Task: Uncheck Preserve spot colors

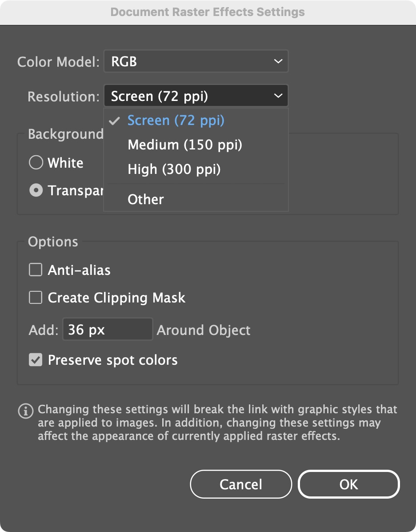Action: coord(36,360)
